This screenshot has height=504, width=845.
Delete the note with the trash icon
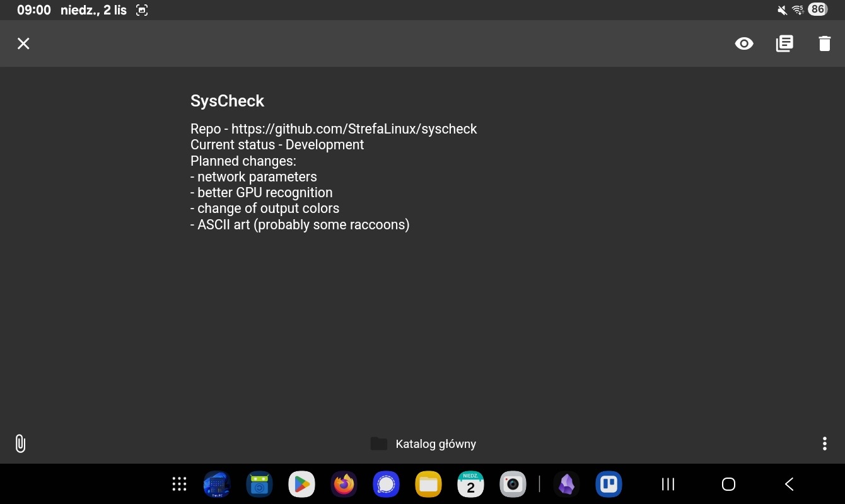click(824, 43)
